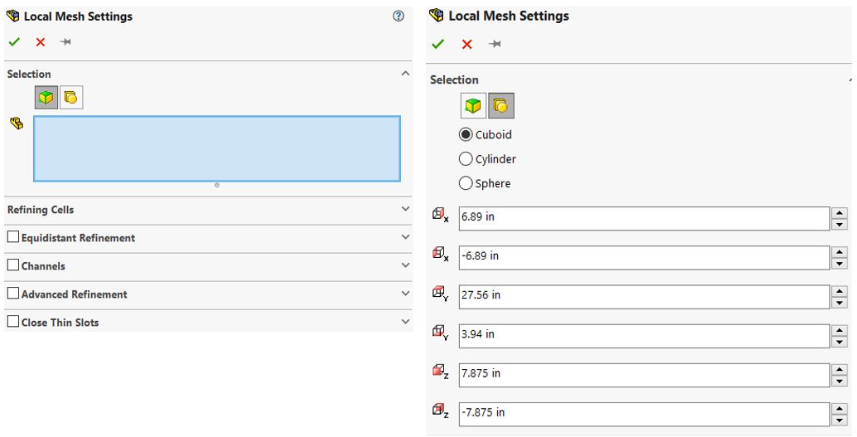This screenshot has height=437, width=857.
Task: Pin the right panel with pushpin icon
Action: click(494, 44)
